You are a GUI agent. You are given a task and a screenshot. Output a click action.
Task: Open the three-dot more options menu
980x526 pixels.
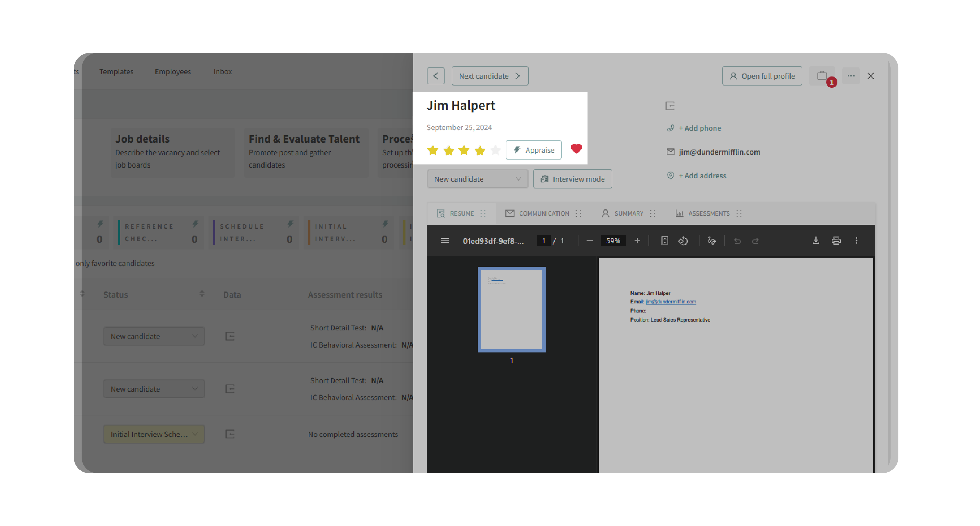pyautogui.click(x=851, y=76)
